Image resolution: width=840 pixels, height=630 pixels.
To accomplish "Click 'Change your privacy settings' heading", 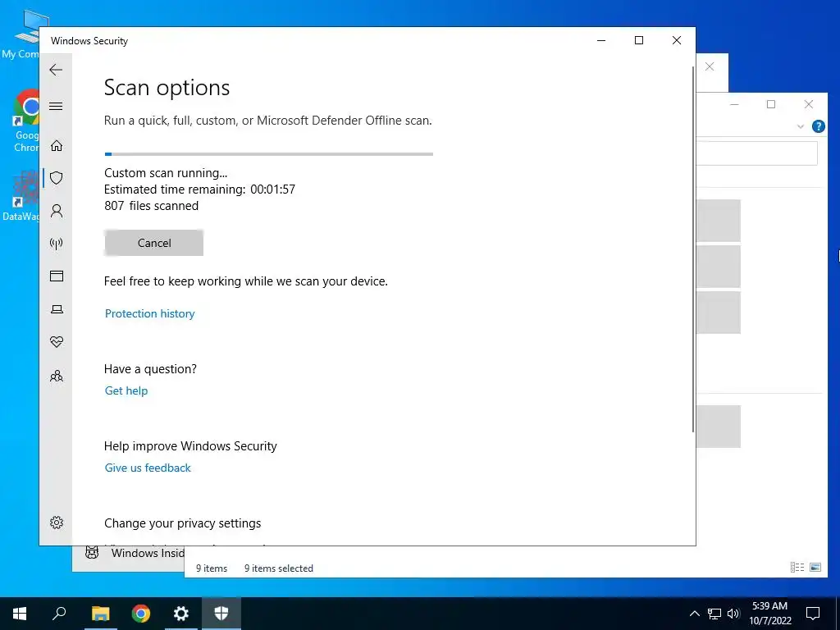I will point(183,523).
